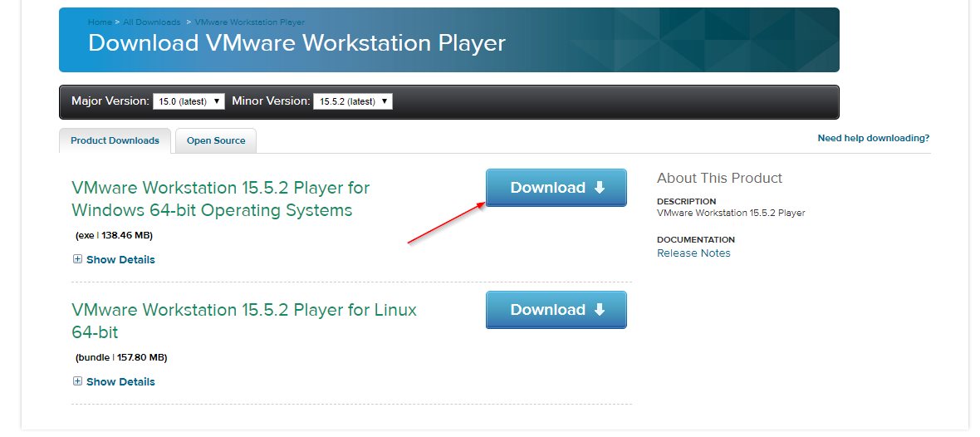Screen dimensions: 980x437
Task: Switch to the Open Source tab
Action: [216, 140]
